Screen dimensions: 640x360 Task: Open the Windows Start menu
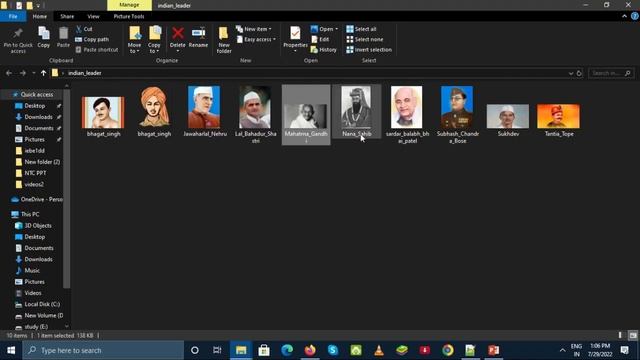(x=11, y=350)
